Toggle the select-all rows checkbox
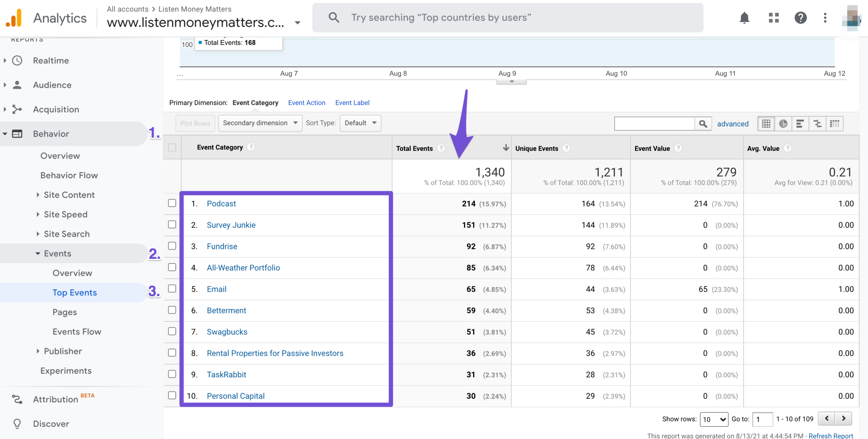 [172, 147]
